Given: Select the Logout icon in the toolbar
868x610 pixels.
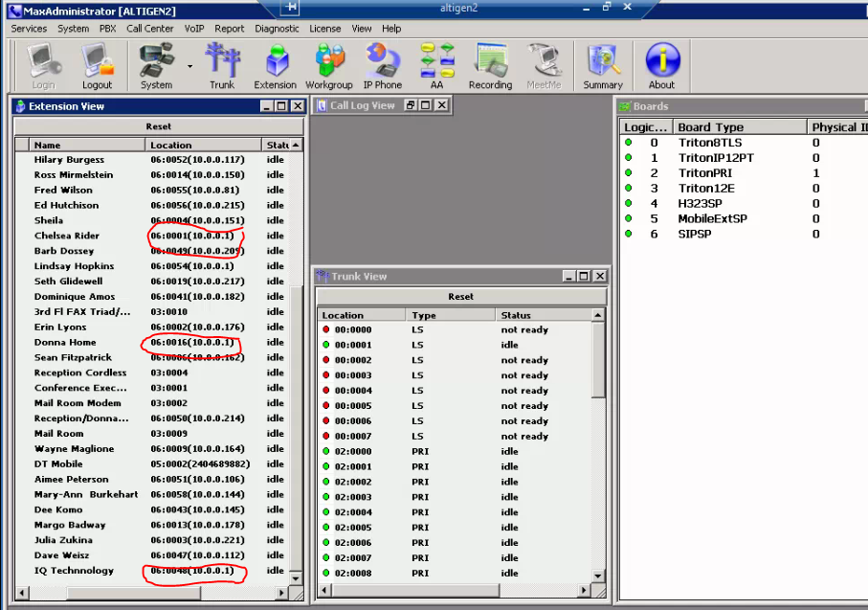Looking at the screenshot, I should (x=98, y=62).
